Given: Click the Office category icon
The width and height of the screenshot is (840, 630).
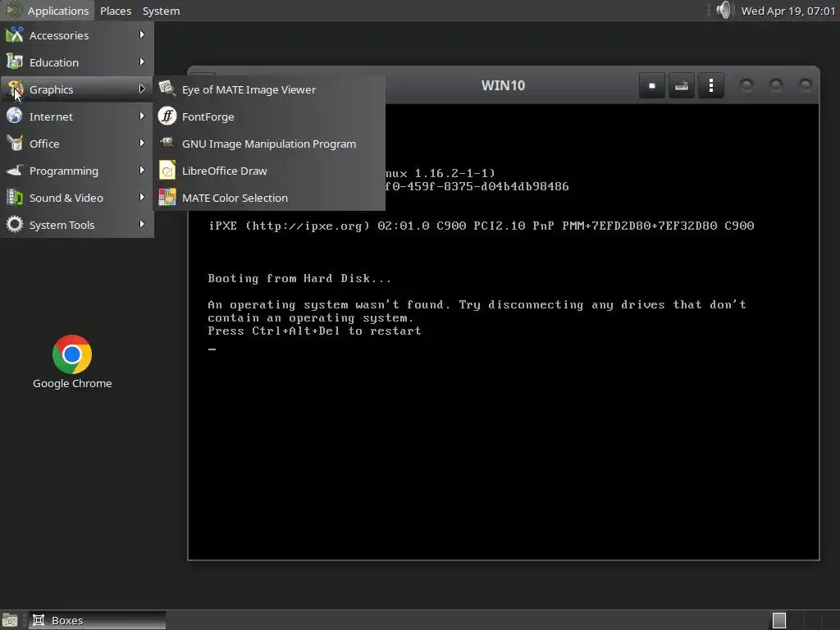Looking at the screenshot, I should tap(15, 143).
